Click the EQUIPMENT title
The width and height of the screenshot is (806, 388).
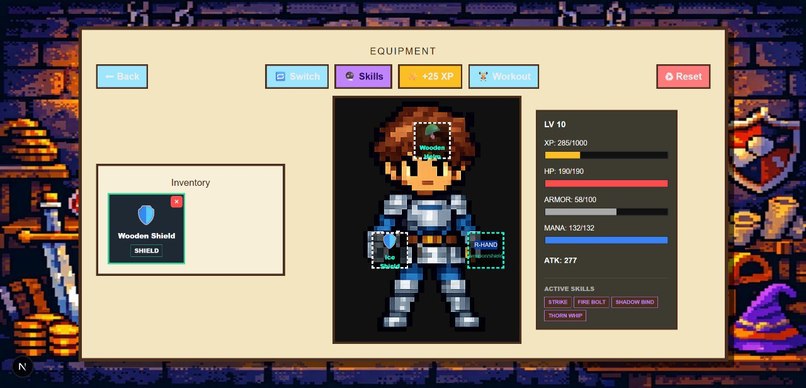403,51
